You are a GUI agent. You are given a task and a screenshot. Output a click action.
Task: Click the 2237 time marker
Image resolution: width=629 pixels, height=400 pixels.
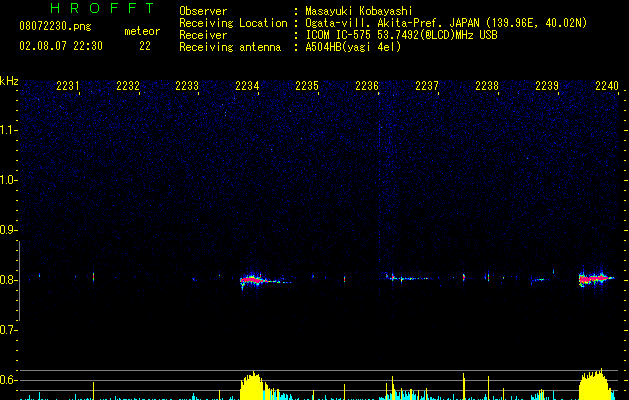tap(427, 86)
